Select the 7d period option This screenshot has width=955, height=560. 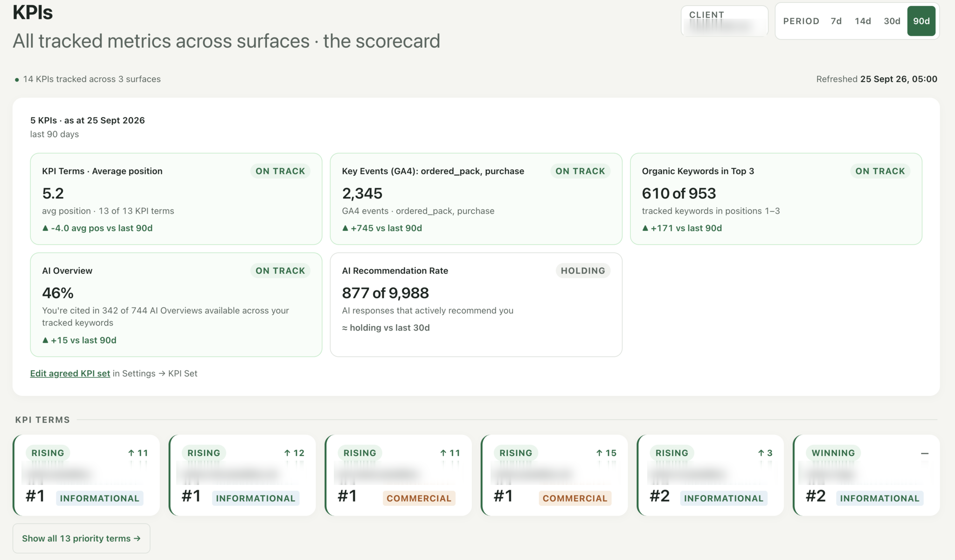tap(836, 21)
